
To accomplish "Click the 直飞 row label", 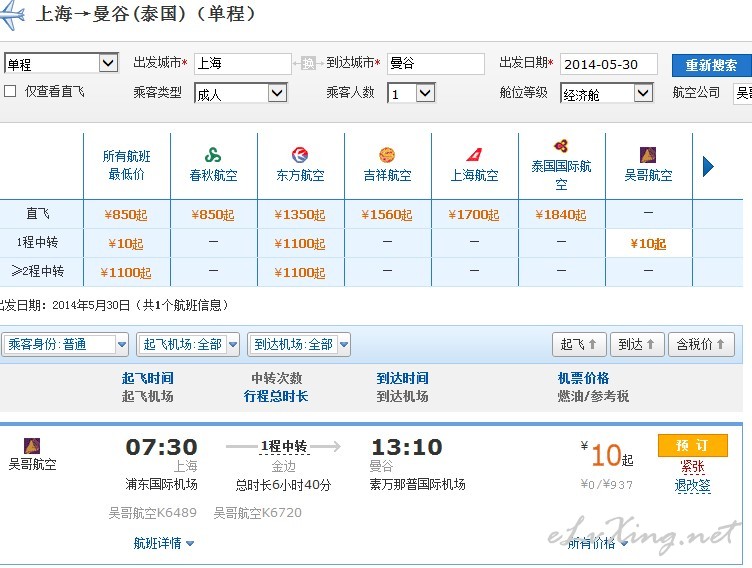I will (38, 213).
